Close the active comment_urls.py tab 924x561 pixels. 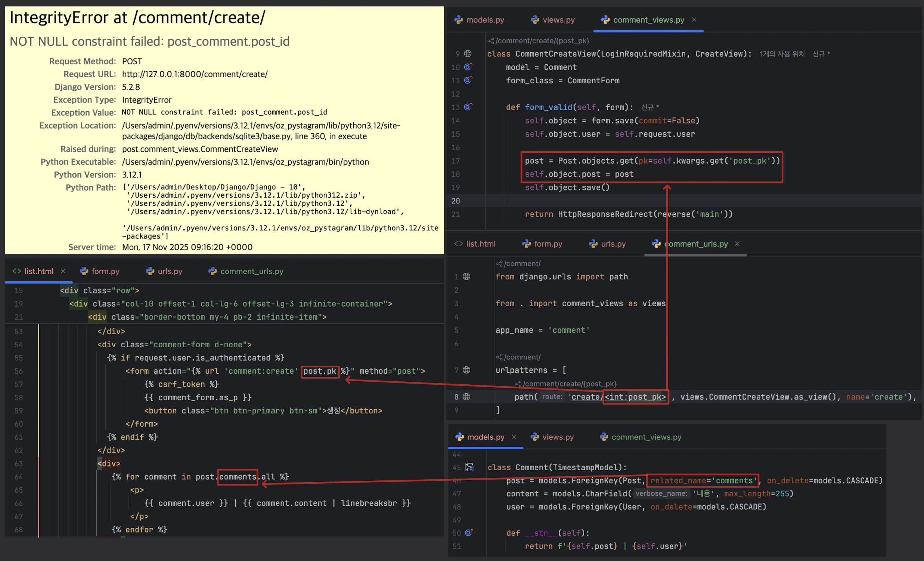click(737, 244)
